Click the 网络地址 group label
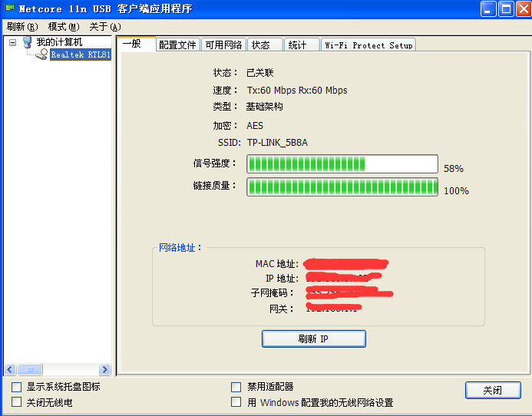Image resolution: width=532 pixels, height=416 pixels. (x=180, y=247)
